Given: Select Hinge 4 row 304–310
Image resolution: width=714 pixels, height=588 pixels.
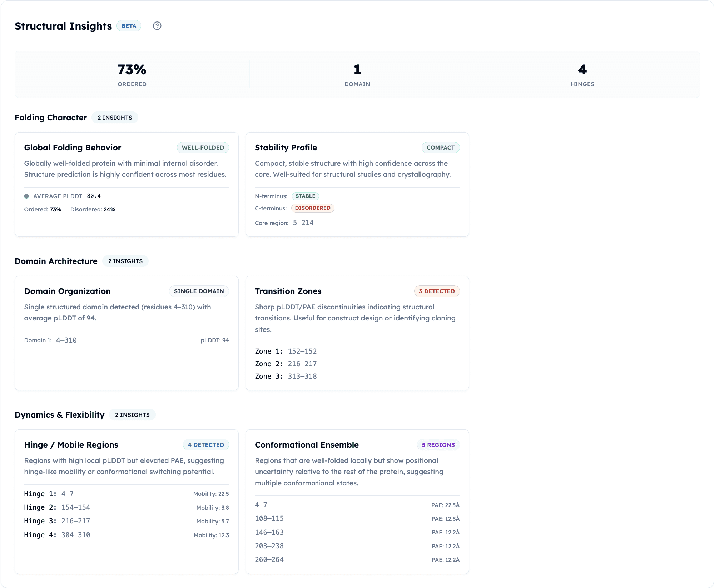Looking at the screenshot, I should click(75, 535).
